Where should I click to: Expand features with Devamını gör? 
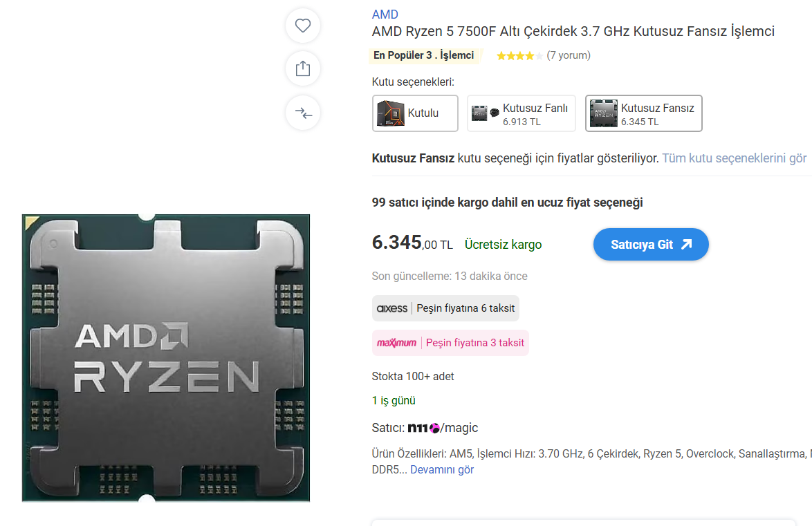tap(442, 469)
